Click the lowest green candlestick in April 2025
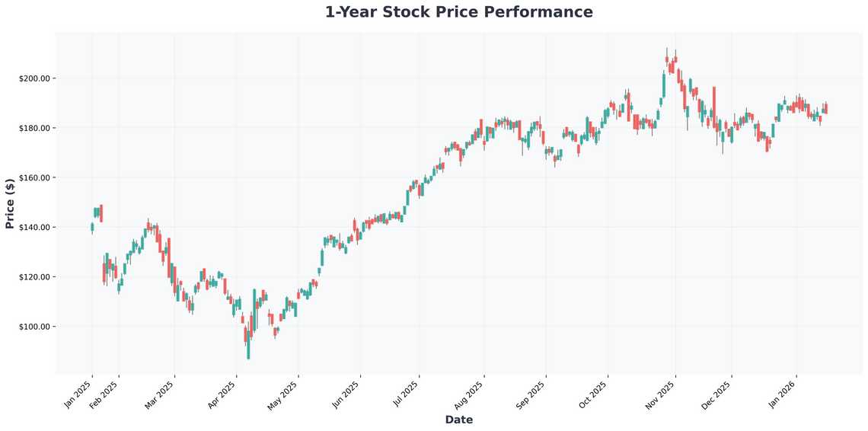 click(x=248, y=346)
